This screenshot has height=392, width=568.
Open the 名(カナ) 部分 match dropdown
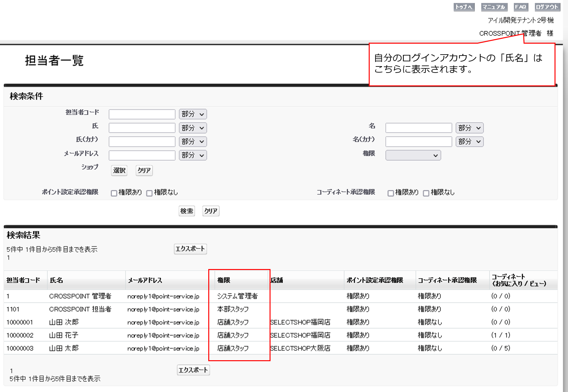(469, 142)
